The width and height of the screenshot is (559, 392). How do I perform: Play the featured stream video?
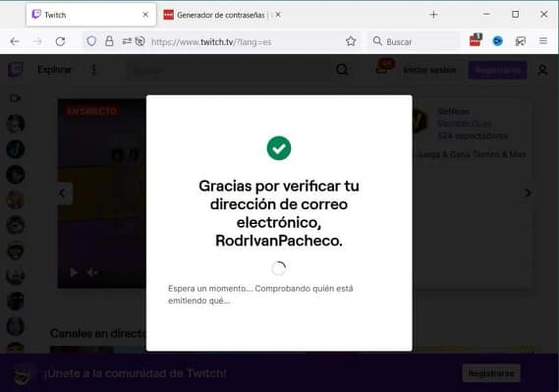[x=74, y=272]
